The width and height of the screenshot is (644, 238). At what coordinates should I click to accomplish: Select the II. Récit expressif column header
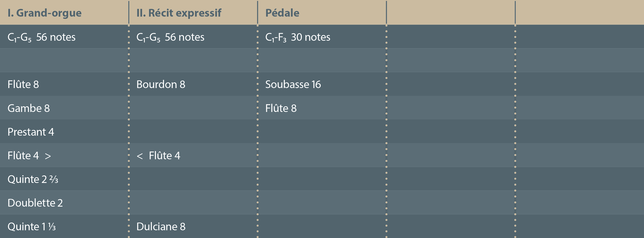pos(179,13)
